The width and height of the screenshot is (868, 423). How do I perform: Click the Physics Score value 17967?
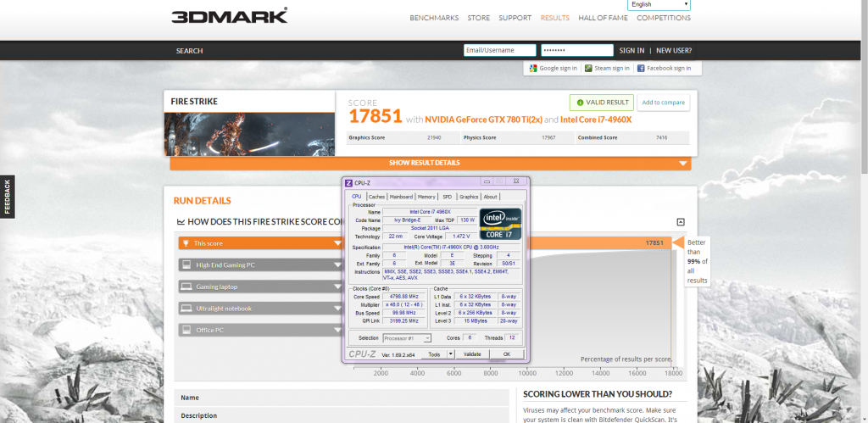click(x=548, y=137)
